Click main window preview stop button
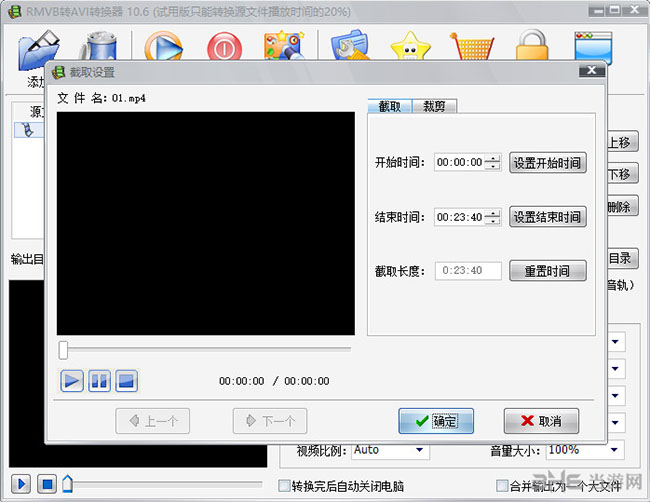The height and width of the screenshot is (502, 650). (47, 484)
